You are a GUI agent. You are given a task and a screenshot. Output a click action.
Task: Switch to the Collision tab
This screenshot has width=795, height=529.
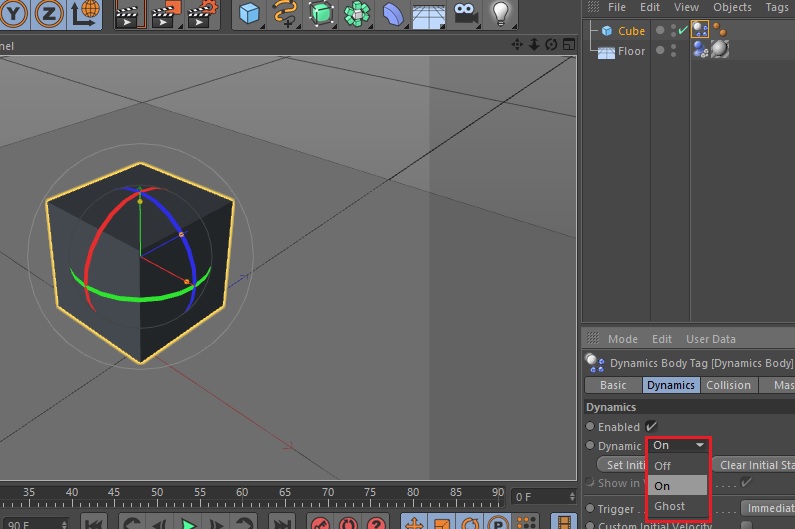(728, 385)
